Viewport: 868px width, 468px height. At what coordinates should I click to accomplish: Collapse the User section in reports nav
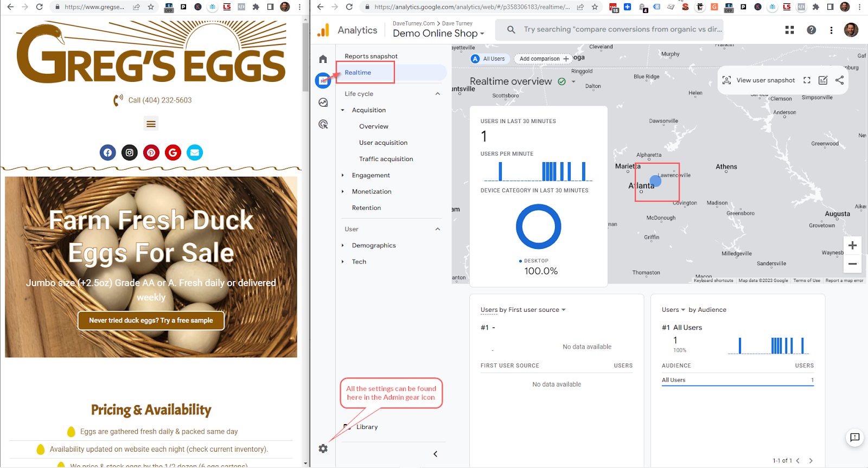click(438, 229)
